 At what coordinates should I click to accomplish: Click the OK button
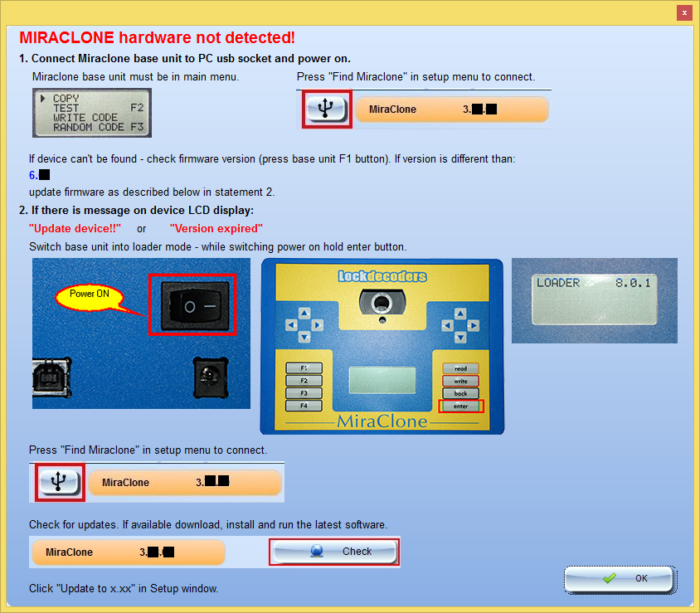click(x=620, y=579)
